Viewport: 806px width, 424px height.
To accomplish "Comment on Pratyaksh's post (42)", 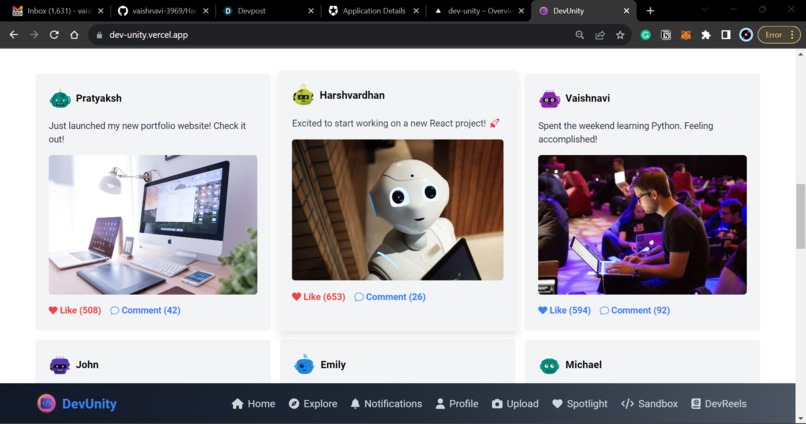I will pos(145,310).
